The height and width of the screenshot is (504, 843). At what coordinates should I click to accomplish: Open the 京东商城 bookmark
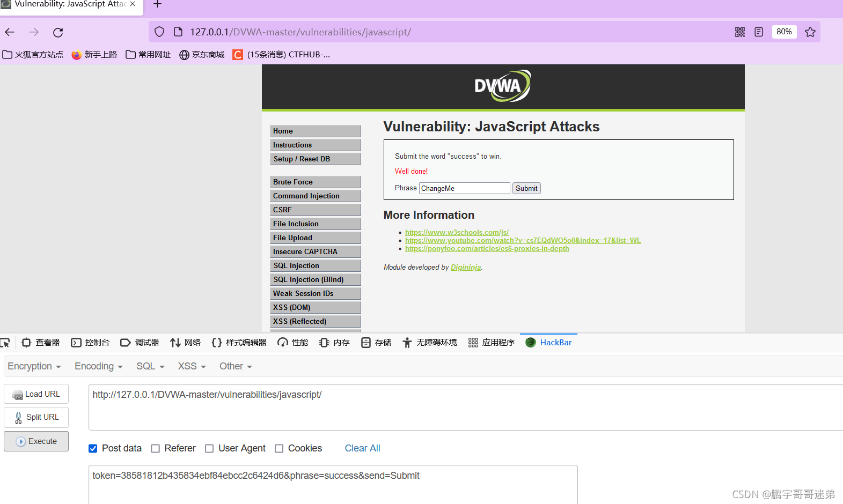point(202,55)
